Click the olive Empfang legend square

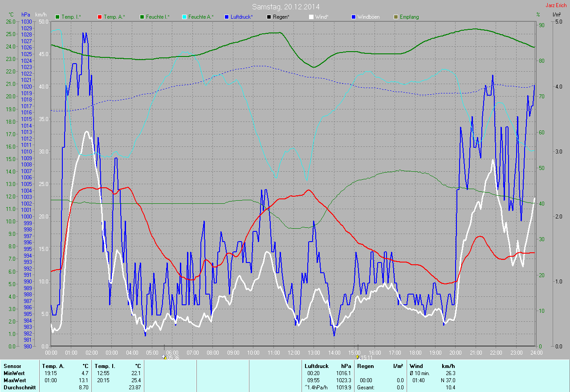point(396,17)
